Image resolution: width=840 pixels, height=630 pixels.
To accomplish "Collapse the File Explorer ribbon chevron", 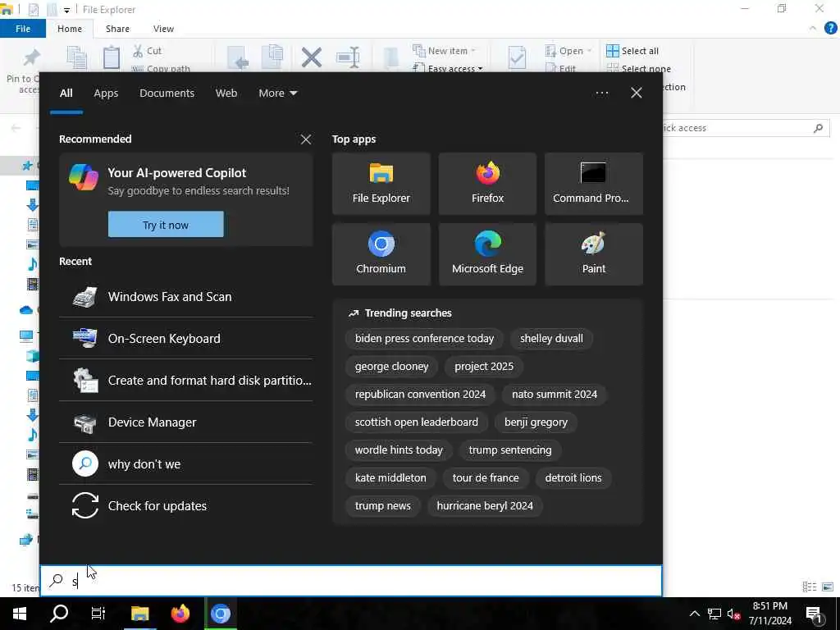I will click(813, 29).
